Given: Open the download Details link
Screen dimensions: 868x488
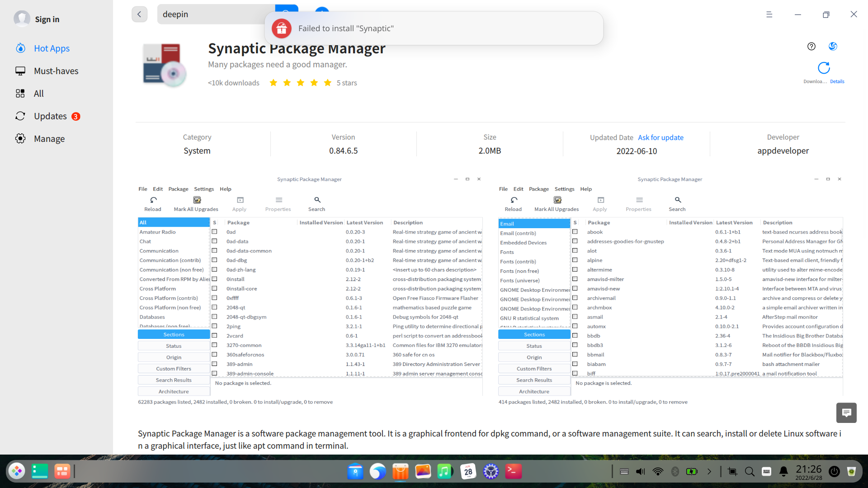Looking at the screenshot, I should pos(837,81).
